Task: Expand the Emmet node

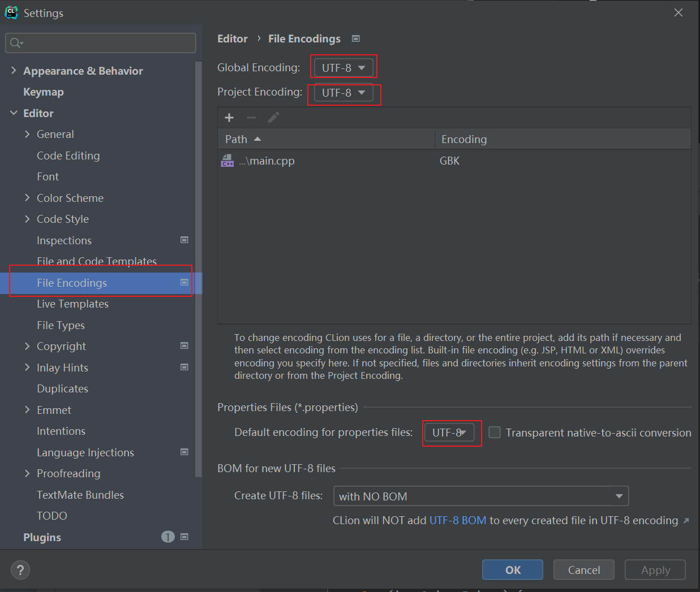Action: 27,409
